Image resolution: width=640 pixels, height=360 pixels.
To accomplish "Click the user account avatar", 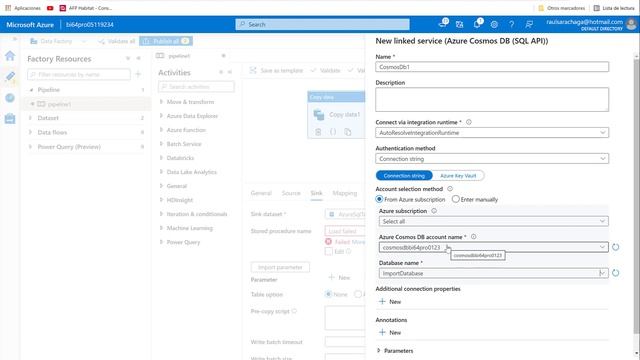I will coord(631,24).
